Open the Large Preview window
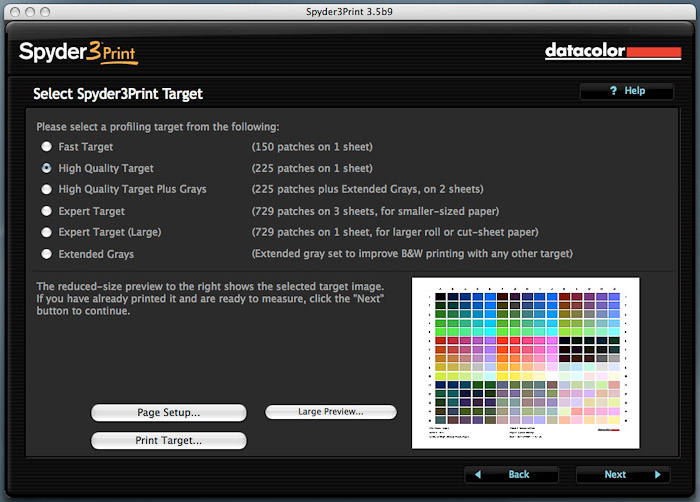This screenshot has height=502, width=700. tap(330, 411)
